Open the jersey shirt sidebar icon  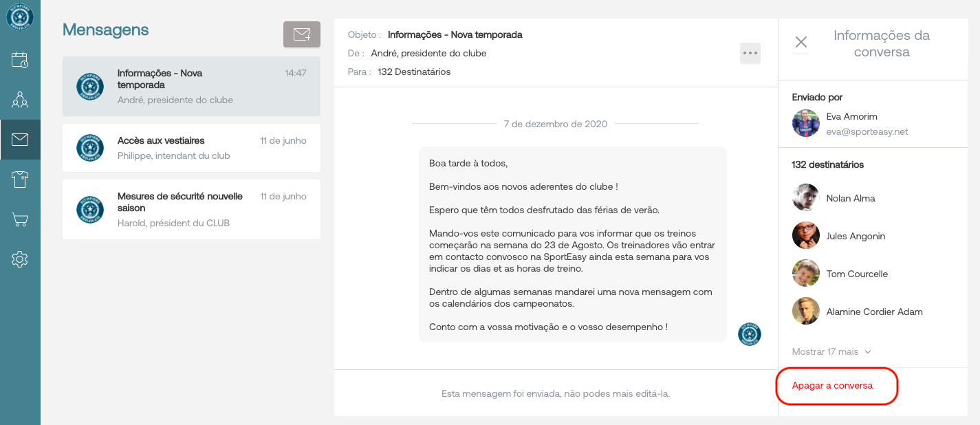point(20,180)
